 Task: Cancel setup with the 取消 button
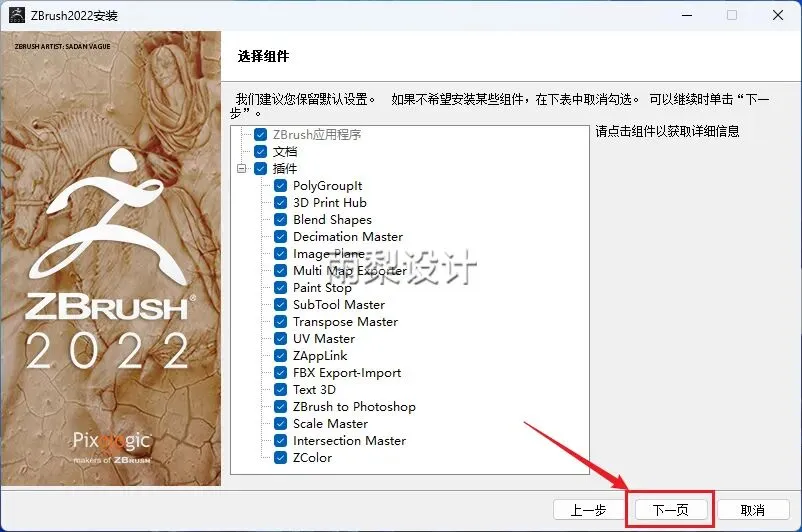pos(753,510)
